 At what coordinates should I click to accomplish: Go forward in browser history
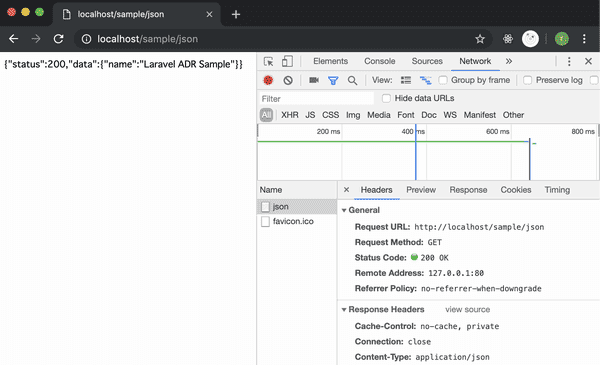(x=36, y=39)
